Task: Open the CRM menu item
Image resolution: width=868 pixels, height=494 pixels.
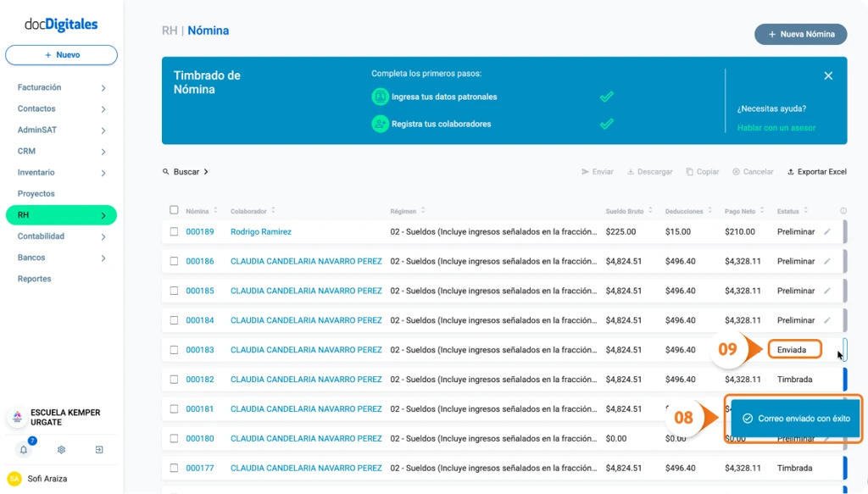Action: point(26,151)
